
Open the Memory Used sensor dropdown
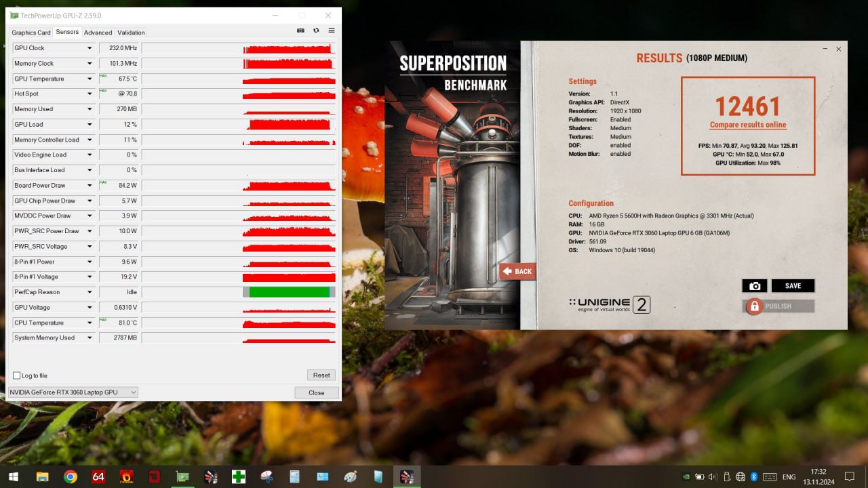pos(90,109)
